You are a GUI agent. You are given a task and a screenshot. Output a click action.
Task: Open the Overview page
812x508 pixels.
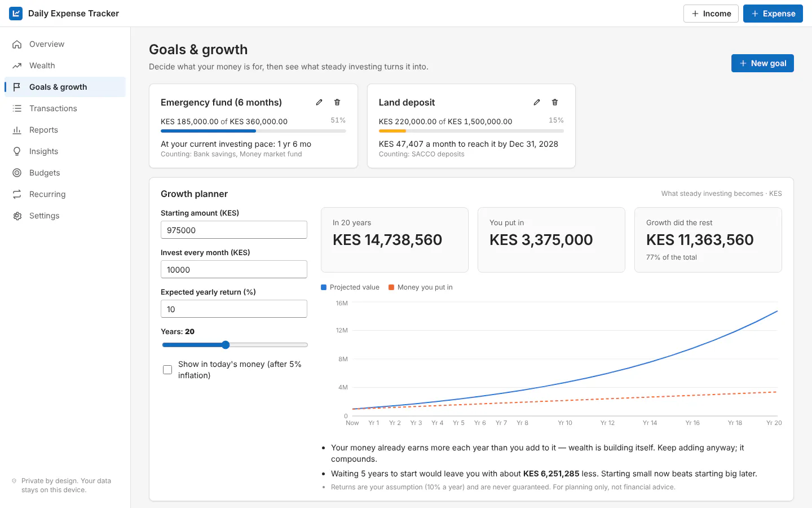pos(65,44)
